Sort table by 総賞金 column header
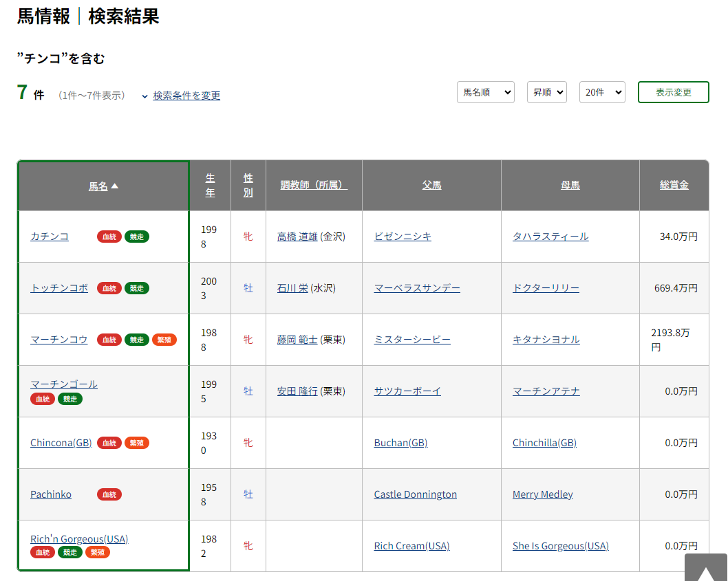This screenshot has height=581, width=728. 674,185
